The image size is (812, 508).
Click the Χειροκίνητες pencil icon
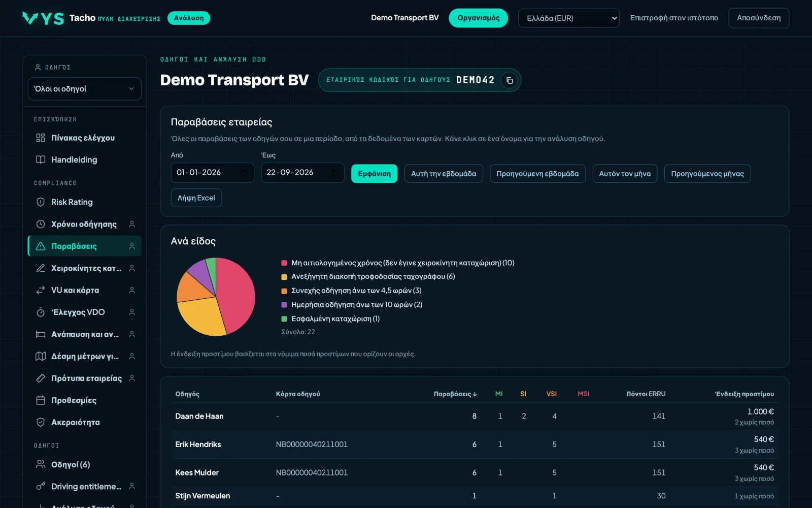click(41, 268)
